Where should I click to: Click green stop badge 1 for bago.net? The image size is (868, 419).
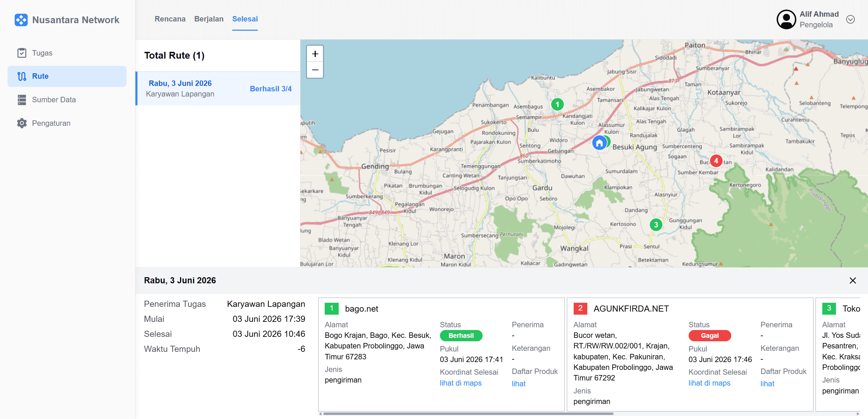pos(332,309)
